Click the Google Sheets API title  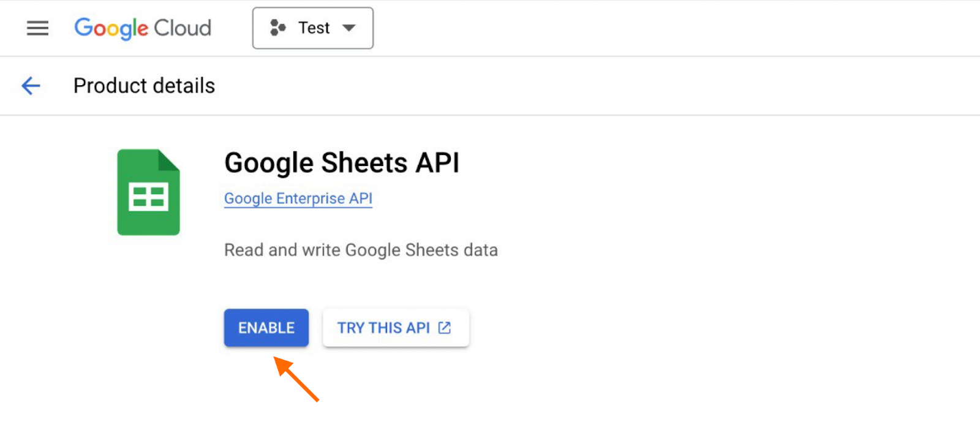[341, 162]
